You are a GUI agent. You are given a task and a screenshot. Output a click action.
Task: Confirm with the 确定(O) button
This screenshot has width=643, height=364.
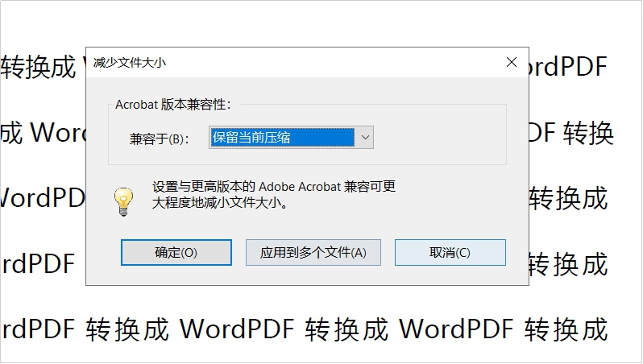tap(176, 253)
